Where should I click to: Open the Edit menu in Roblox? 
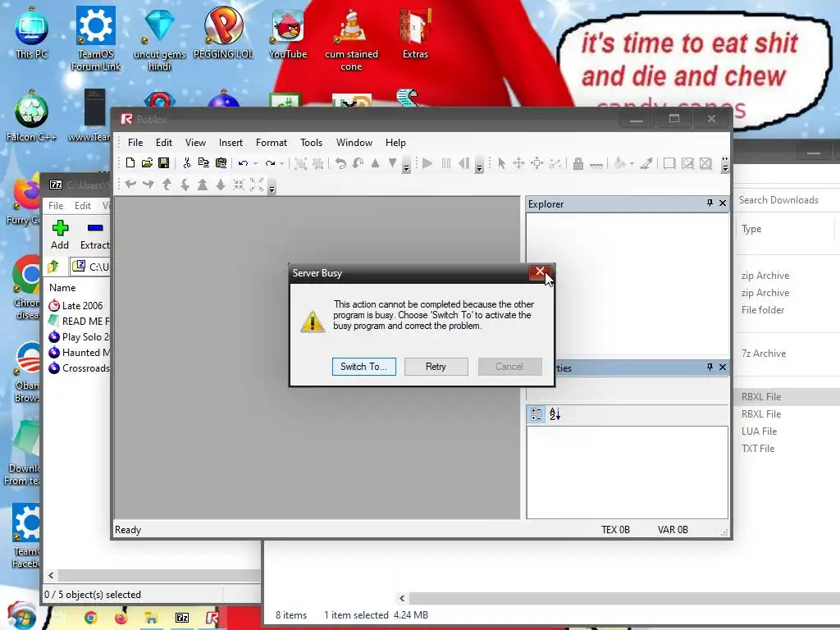click(x=164, y=143)
